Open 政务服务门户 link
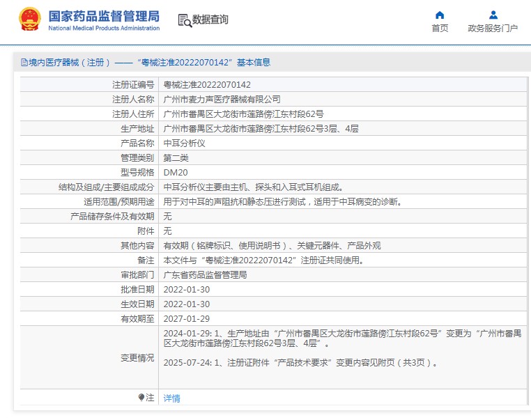 [493, 28]
